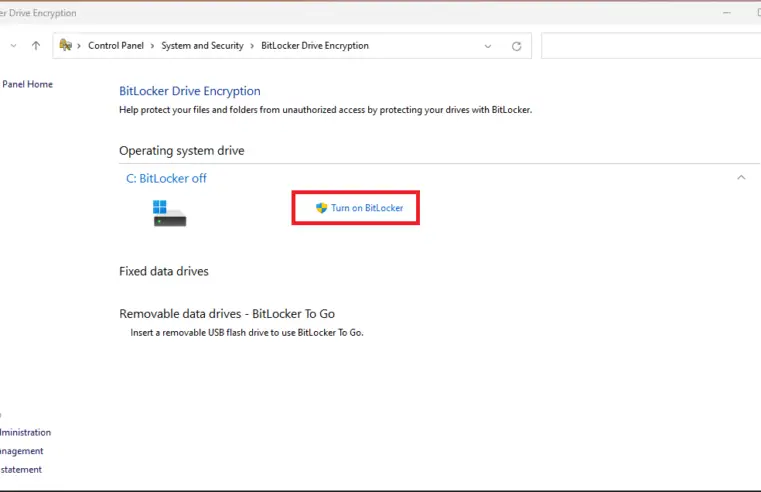Go to Control Panel breadcrumb
This screenshot has height=492, width=761.
pyautogui.click(x=117, y=46)
